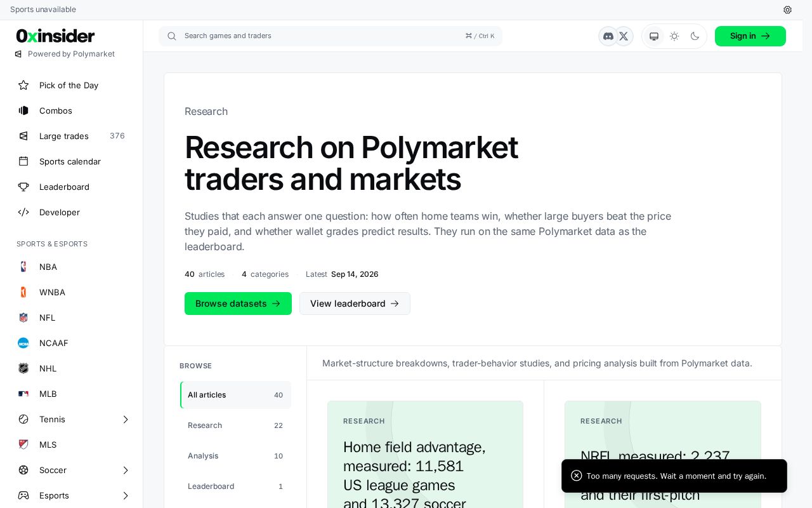Select MLB league icon
The width and height of the screenshot is (812, 508).
coord(23,394)
